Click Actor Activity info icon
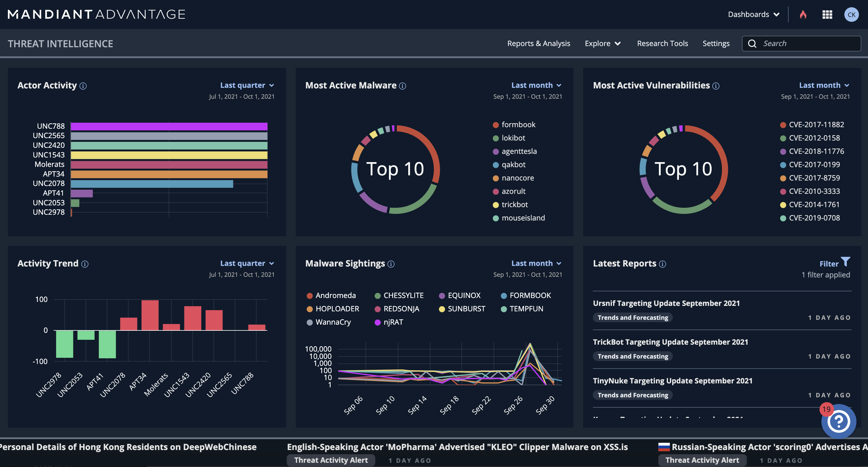868x467 pixels. pos(83,86)
